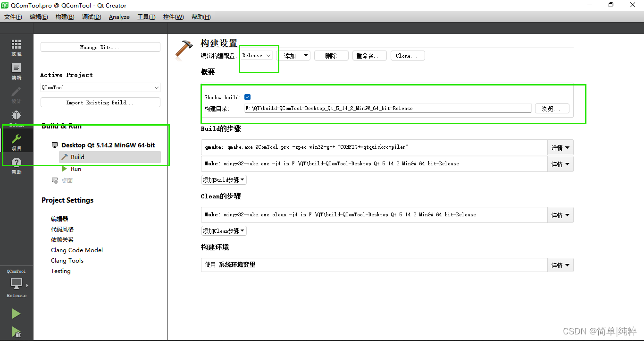
Task: Open the 编辑器 project settings
Action: 59,219
